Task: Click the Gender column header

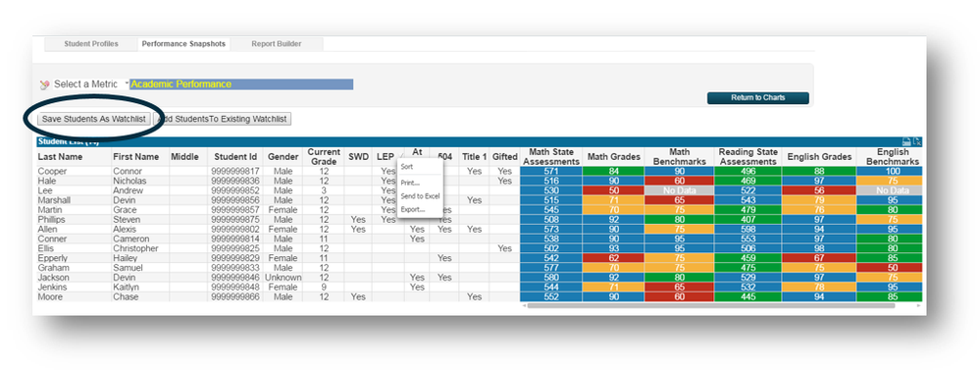Action: [x=284, y=156]
